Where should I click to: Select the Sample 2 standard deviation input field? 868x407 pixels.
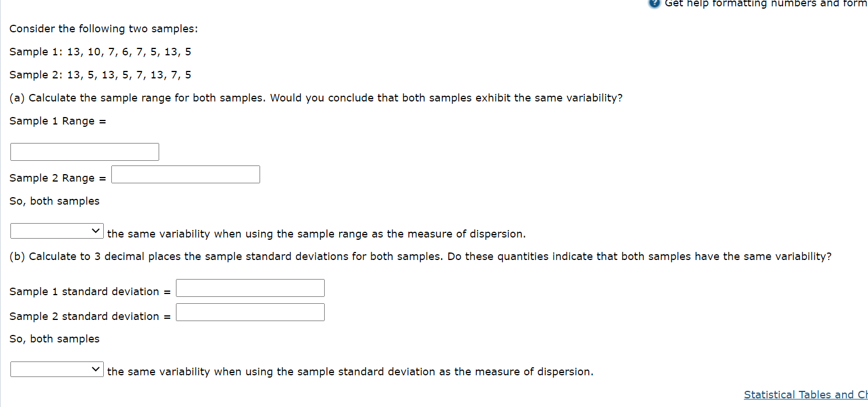point(250,312)
